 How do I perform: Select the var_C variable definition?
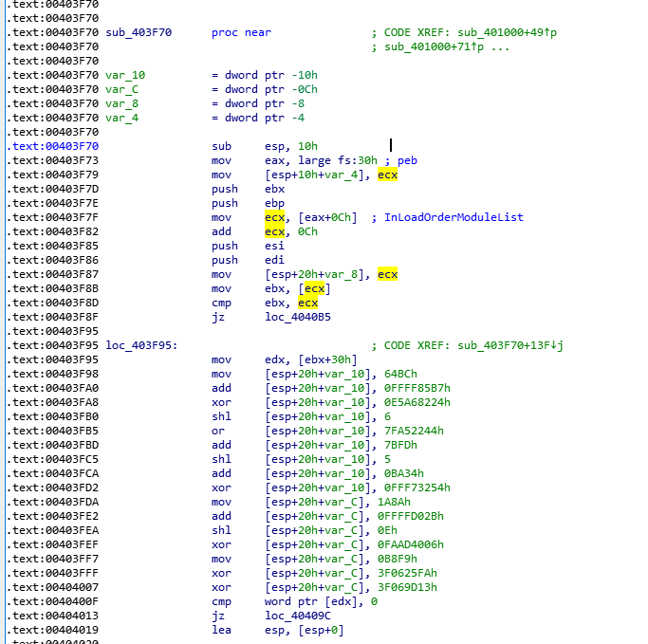pos(122,89)
